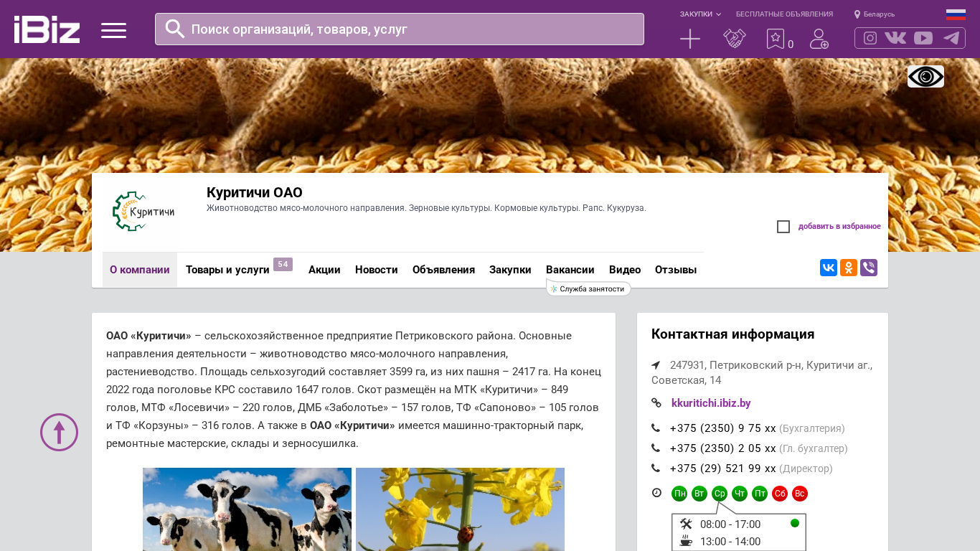This screenshot has width=980, height=551.
Task: Open the handshake partners icon
Action: click(x=735, y=39)
